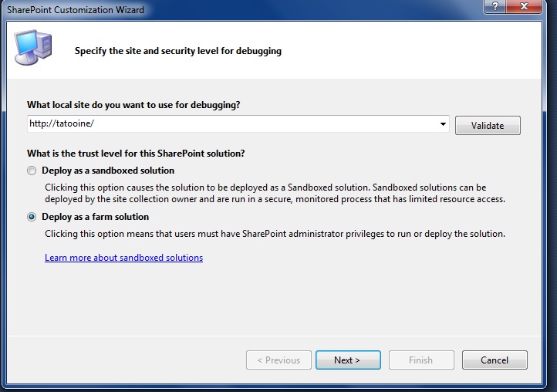557x392 pixels.
Task: Click the Help question mark title bar button
Action: tap(495, 6)
